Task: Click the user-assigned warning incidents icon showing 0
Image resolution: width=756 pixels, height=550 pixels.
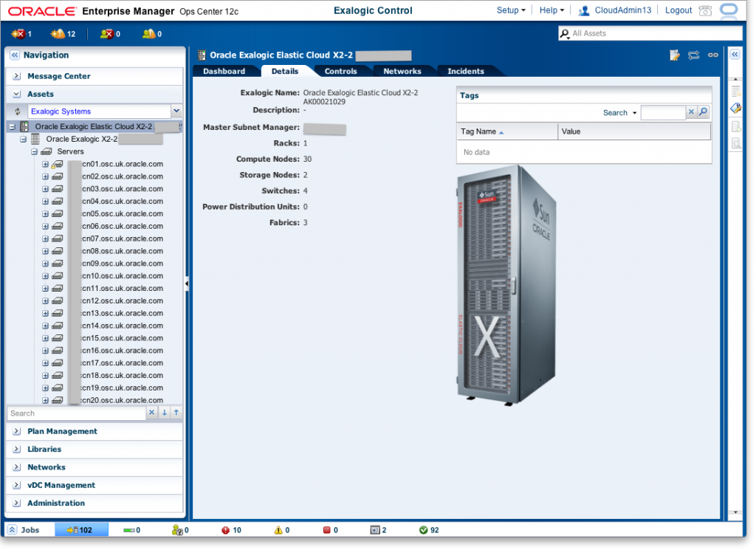Action: [x=148, y=34]
